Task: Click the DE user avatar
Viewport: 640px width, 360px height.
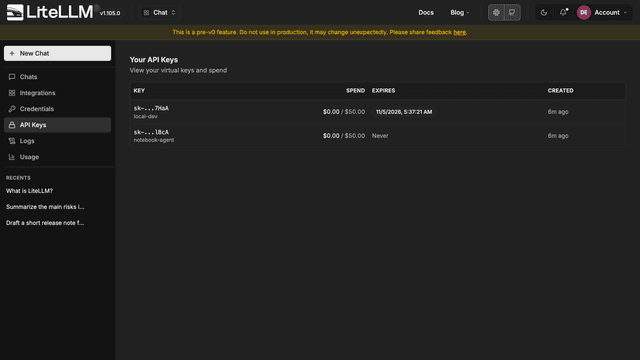Action: tap(584, 13)
